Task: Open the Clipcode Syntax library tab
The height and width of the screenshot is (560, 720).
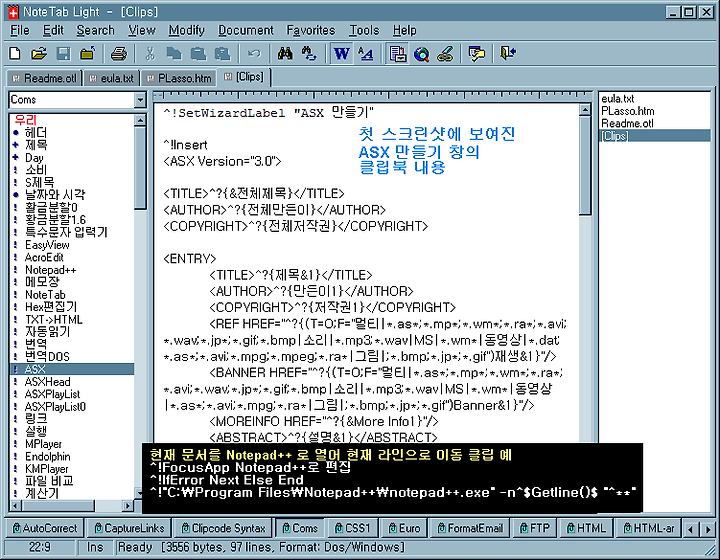Action: tap(223, 528)
